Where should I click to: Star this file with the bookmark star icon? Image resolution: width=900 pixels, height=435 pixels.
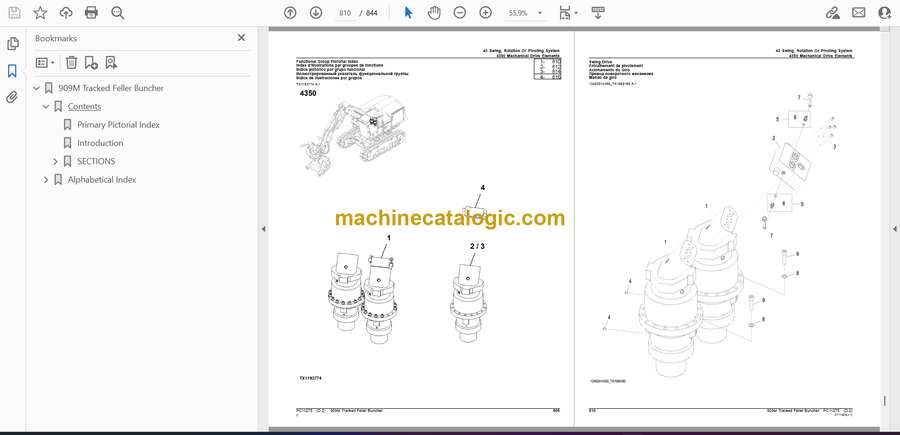40,13
